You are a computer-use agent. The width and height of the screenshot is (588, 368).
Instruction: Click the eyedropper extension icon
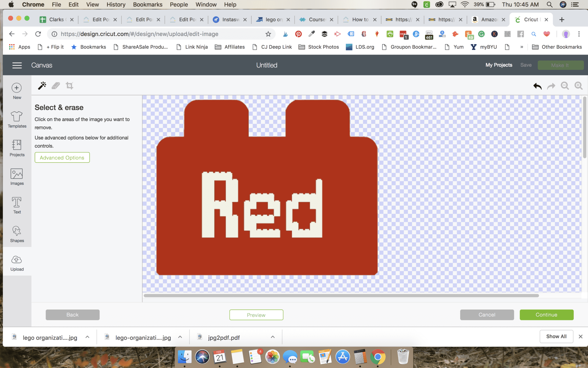pyautogui.click(x=312, y=34)
